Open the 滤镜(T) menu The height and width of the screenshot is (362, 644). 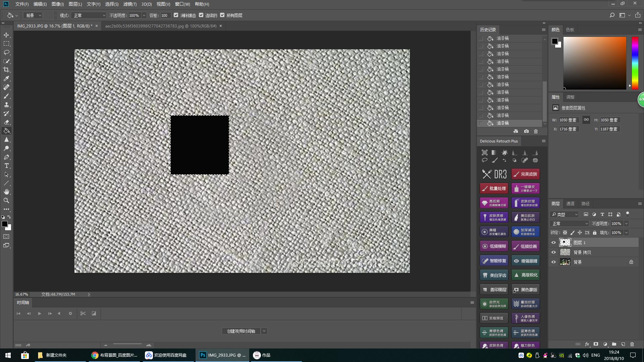(130, 4)
